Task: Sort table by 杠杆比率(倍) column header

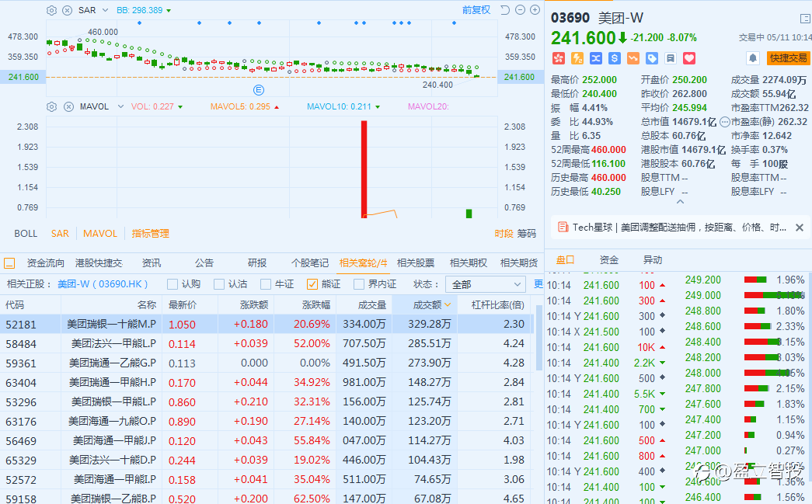Action: click(x=497, y=304)
